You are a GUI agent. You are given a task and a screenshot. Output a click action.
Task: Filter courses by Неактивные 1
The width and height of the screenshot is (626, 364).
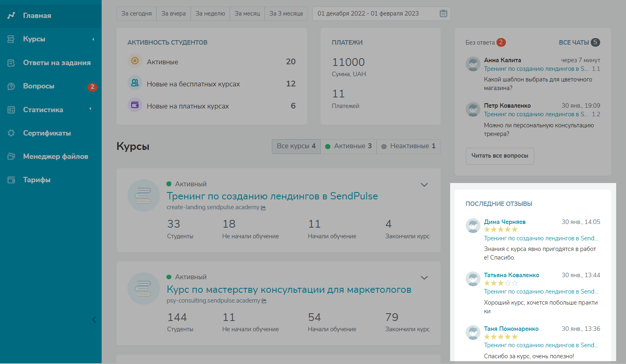coord(408,146)
